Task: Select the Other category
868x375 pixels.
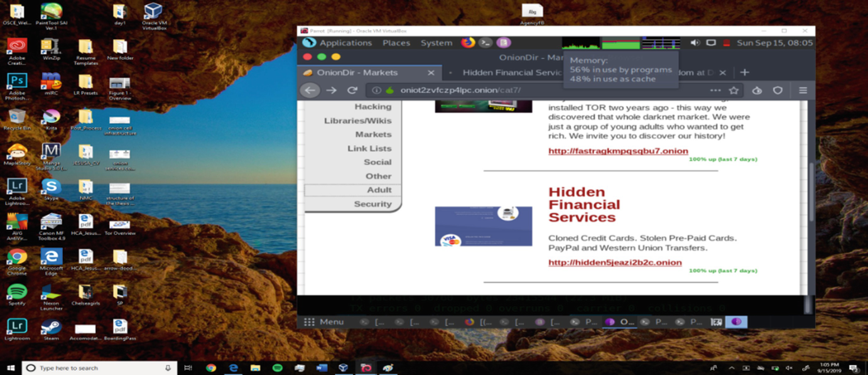Action: tap(379, 176)
